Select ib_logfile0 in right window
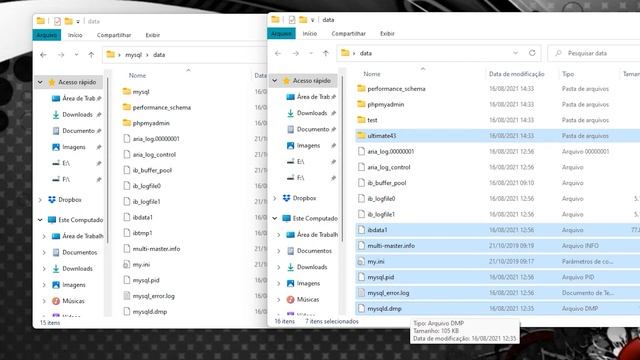Viewport: 640px width, 360px height. [497, 199]
